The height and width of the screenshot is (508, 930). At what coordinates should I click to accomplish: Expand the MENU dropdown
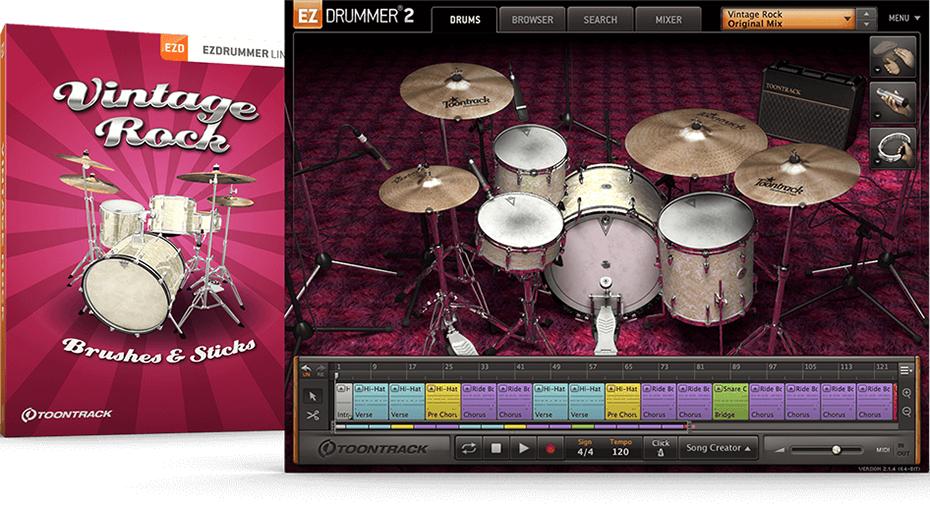[x=901, y=18]
